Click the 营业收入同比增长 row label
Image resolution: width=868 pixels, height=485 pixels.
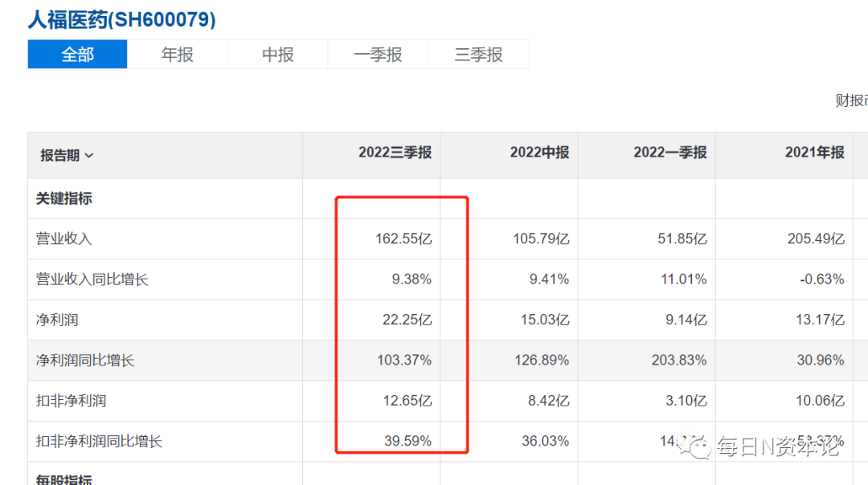click(x=92, y=279)
